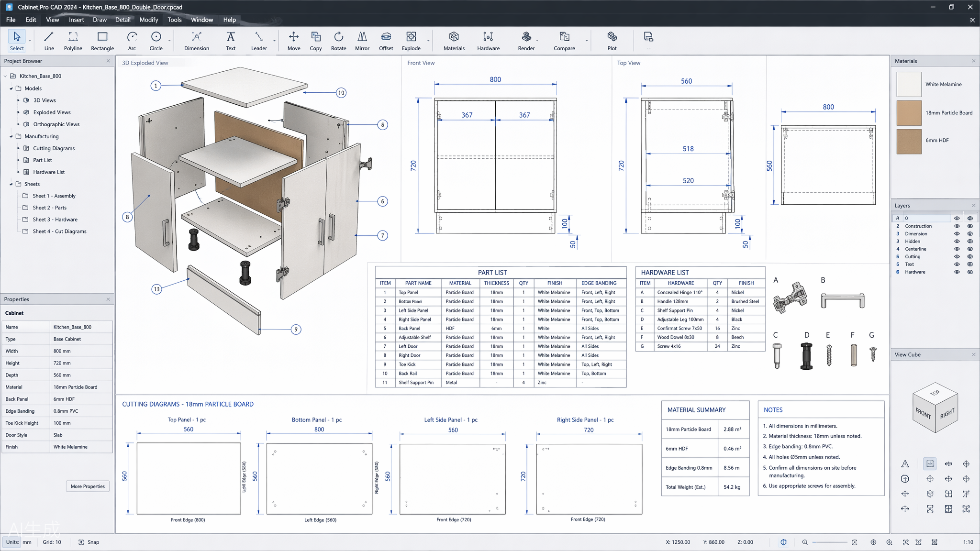Open Sheet 3 - Hardware in Project Browser
The height and width of the screenshot is (551, 980).
tap(55, 220)
